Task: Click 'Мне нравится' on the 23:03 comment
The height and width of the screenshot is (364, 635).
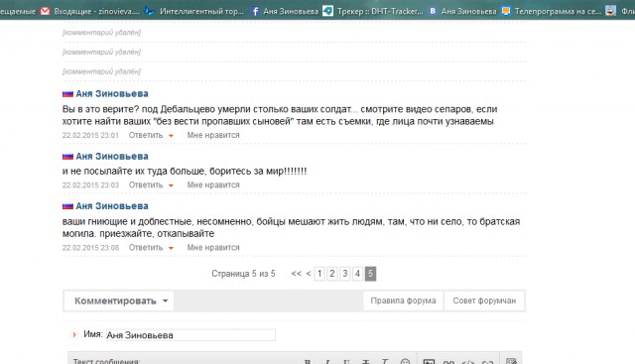Action: coord(213,185)
